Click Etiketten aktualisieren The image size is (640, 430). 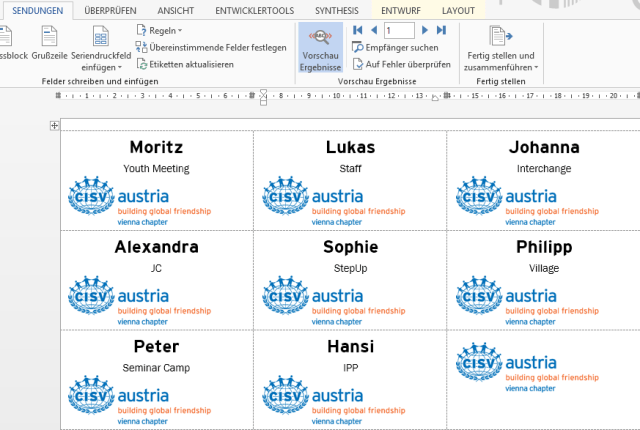185,64
